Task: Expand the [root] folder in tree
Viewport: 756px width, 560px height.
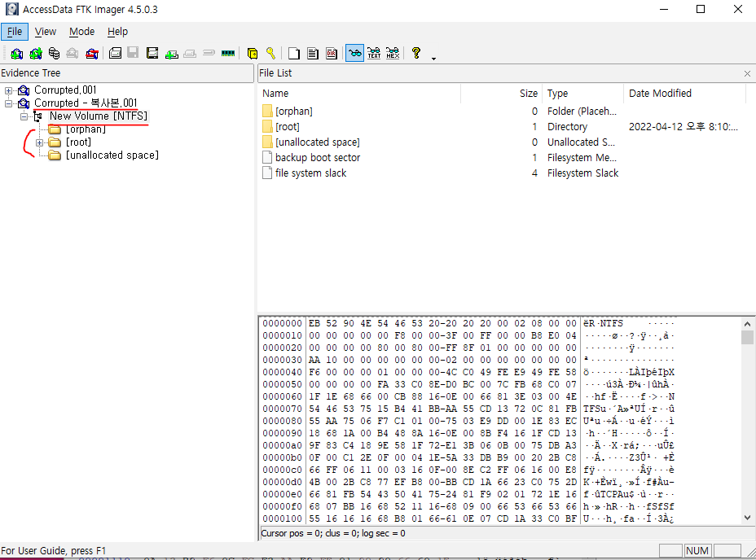Action: (40, 142)
